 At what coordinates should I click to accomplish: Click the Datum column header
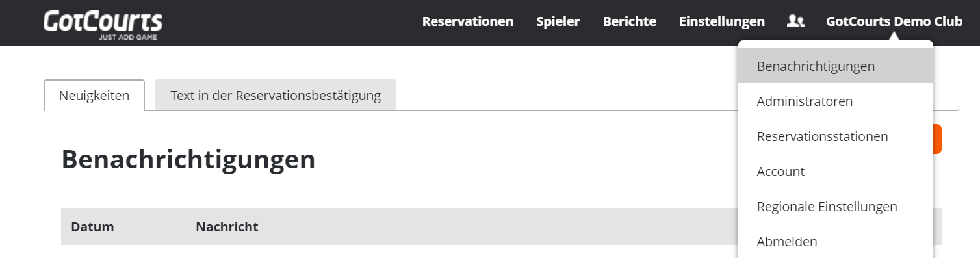click(92, 227)
